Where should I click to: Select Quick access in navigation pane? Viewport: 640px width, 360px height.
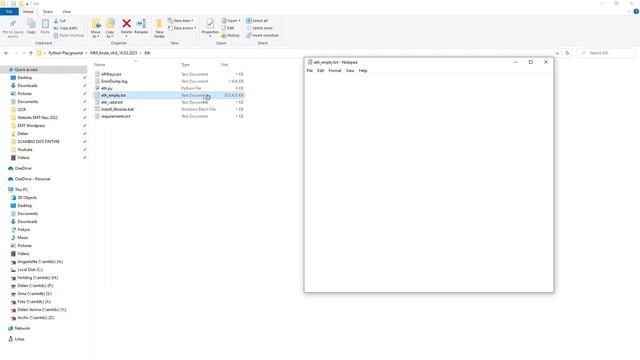point(26,70)
